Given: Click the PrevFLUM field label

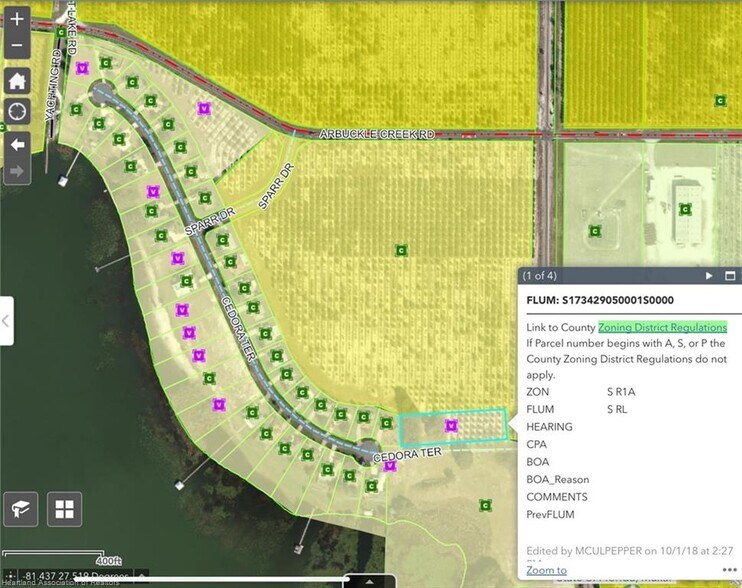Looking at the screenshot, I should [x=550, y=514].
